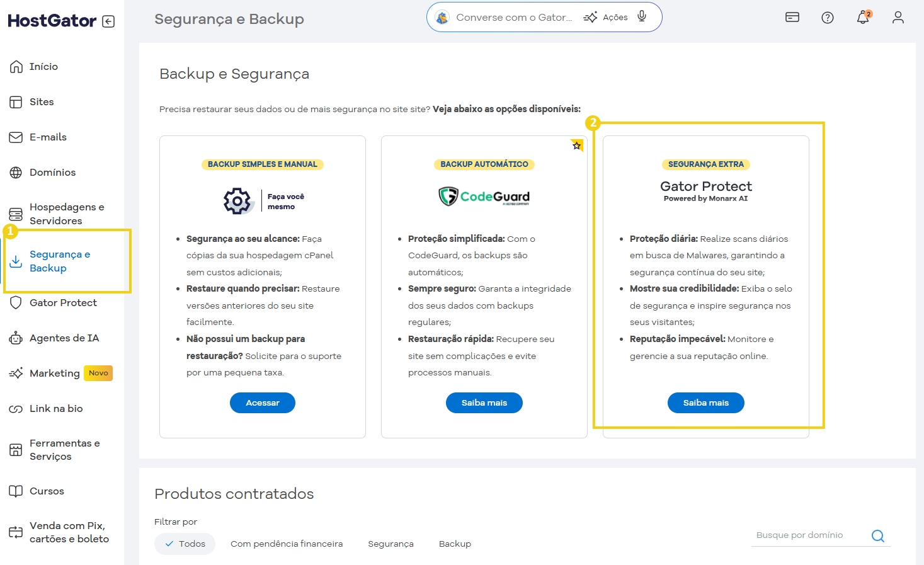Enable the Todos filter chip
924x565 pixels.
tap(185, 543)
